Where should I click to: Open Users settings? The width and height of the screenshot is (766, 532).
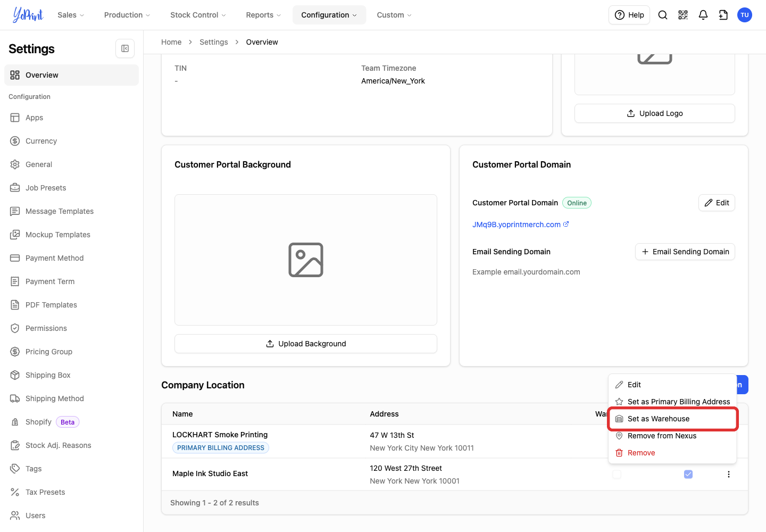(71, 516)
